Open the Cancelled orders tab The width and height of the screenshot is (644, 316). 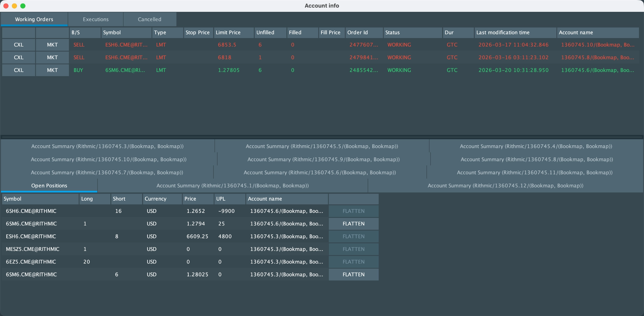(149, 19)
